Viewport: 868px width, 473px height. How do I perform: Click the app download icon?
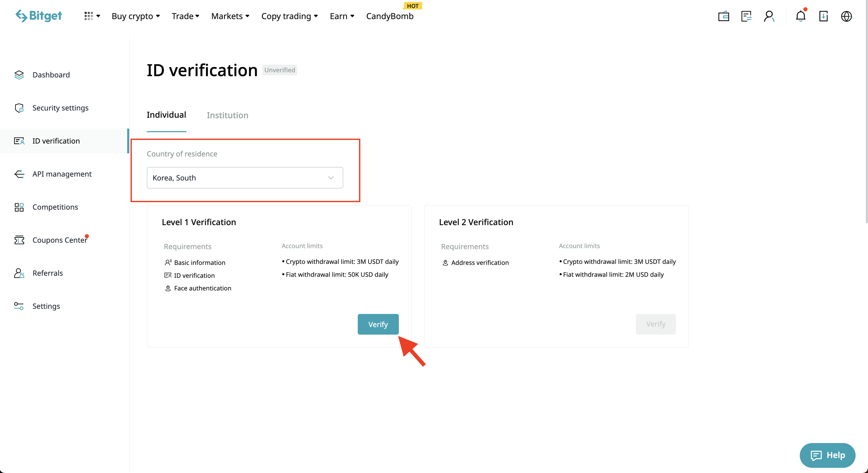tap(823, 16)
